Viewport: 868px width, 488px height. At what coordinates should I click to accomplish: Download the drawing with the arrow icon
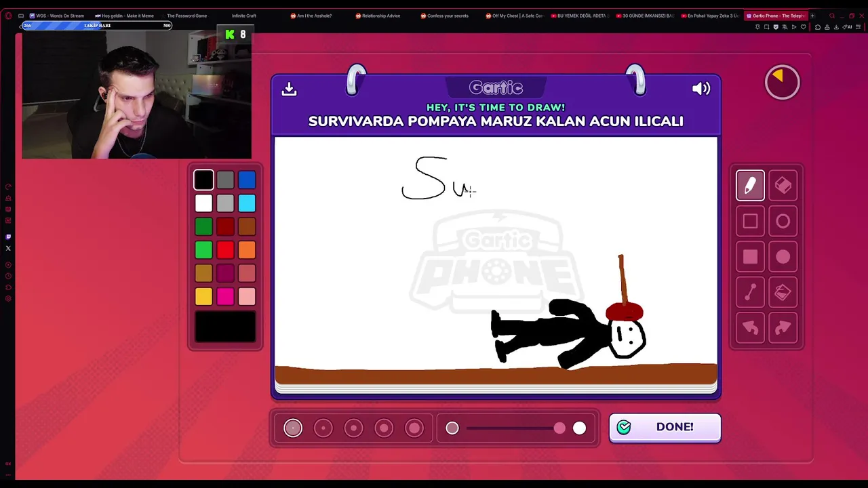[x=289, y=89]
